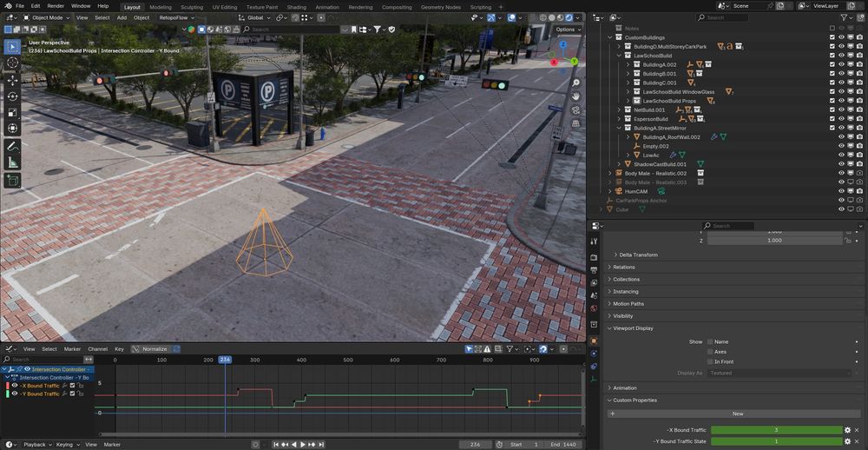Click gear icon for -X Bound Traffic property

pos(847,430)
